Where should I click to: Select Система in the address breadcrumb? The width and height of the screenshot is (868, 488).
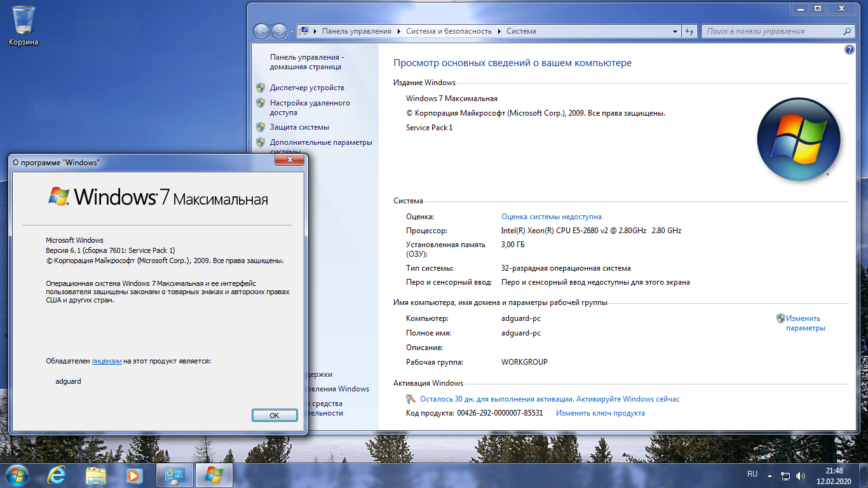(x=521, y=31)
